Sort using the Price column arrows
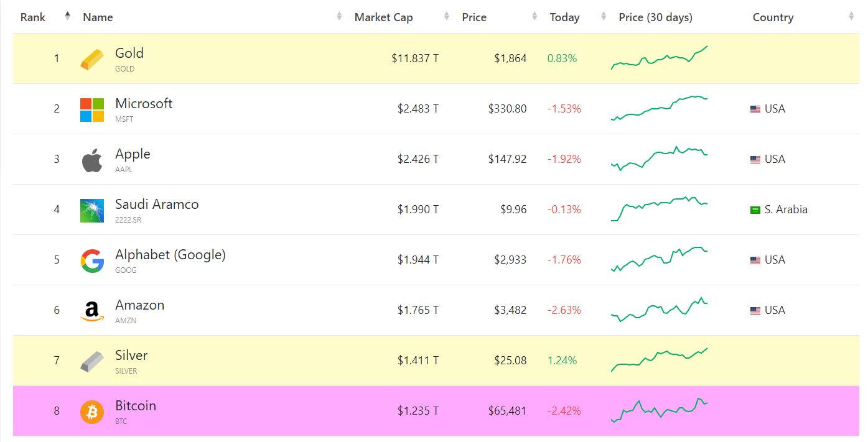The image size is (868, 442). 534,17
